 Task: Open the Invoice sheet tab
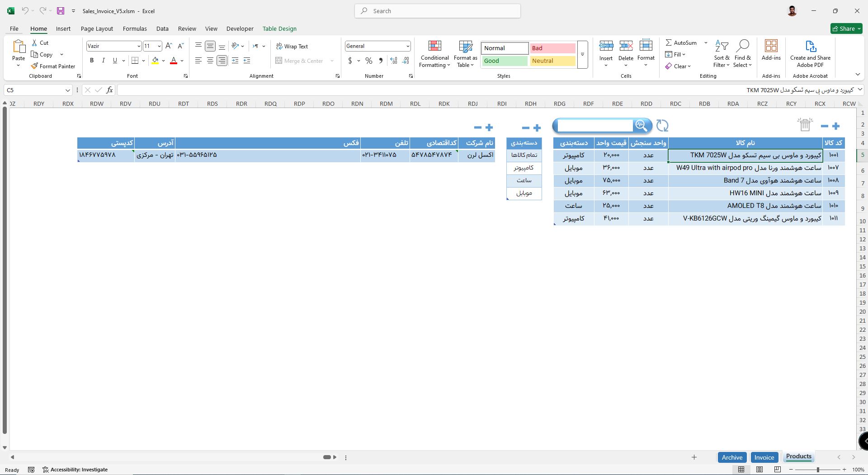(764, 457)
